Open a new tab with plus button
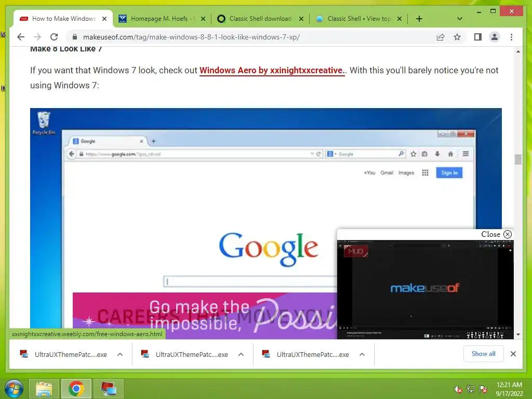Viewport: 532px width, 399px height. tap(419, 19)
